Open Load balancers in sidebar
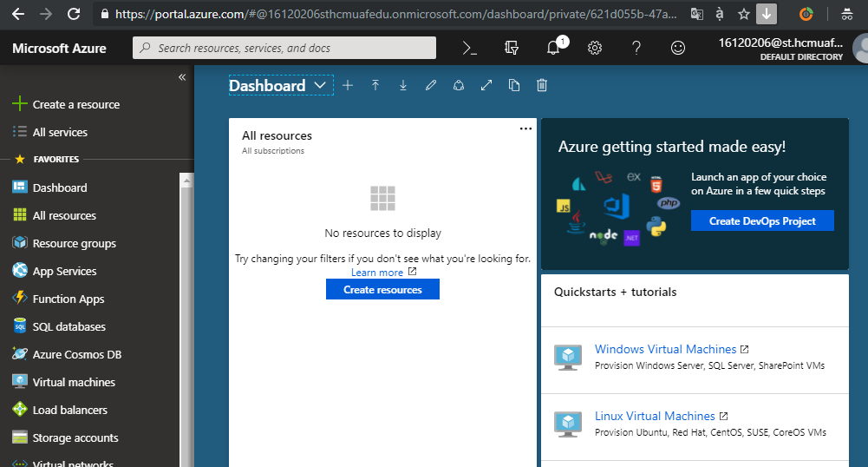 69,410
